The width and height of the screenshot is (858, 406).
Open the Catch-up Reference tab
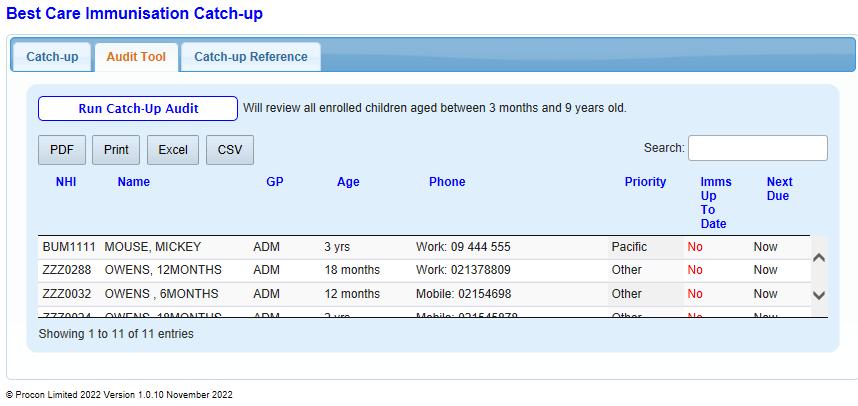click(251, 57)
